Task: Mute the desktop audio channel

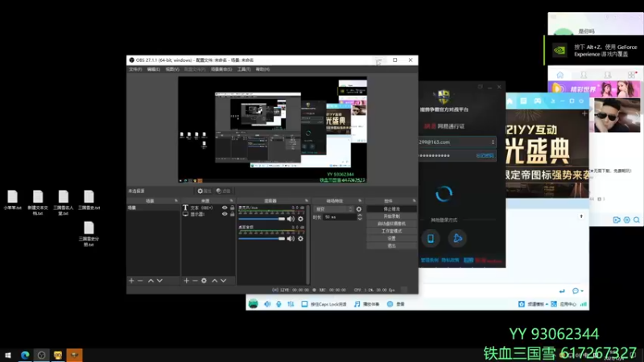Action: [291, 238]
